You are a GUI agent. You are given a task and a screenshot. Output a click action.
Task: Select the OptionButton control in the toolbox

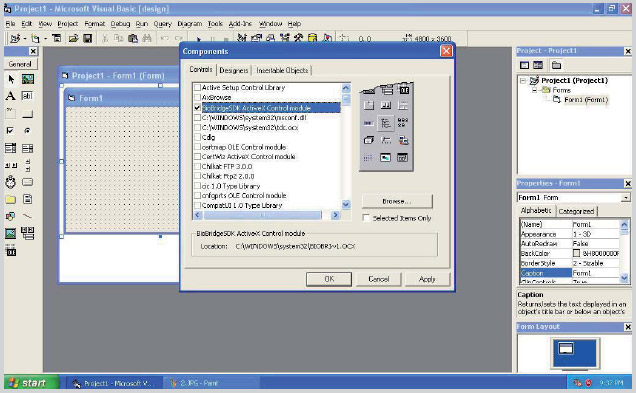[28, 131]
